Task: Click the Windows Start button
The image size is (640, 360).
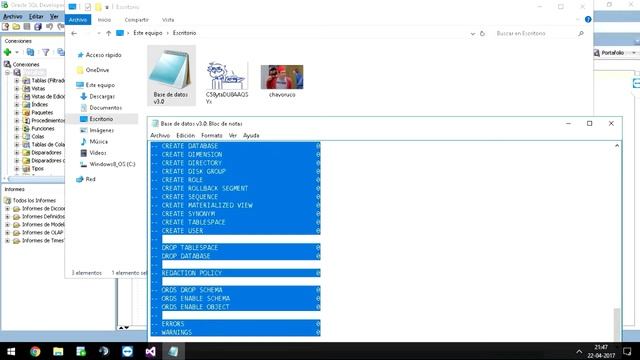Action: point(11,351)
